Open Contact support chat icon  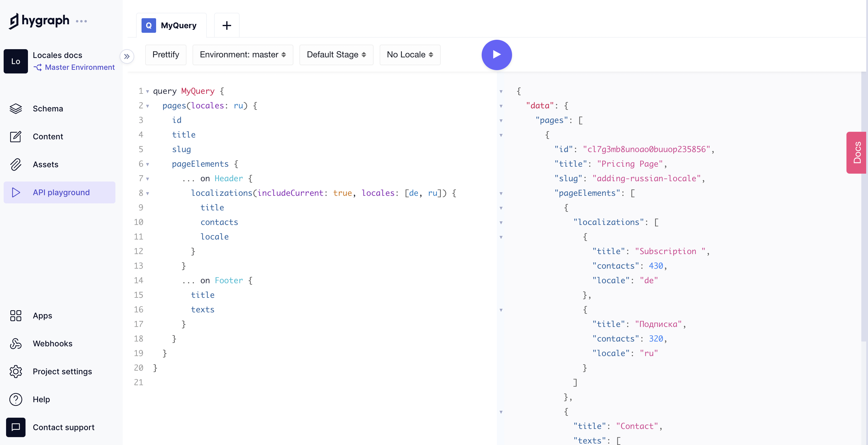click(15, 427)
